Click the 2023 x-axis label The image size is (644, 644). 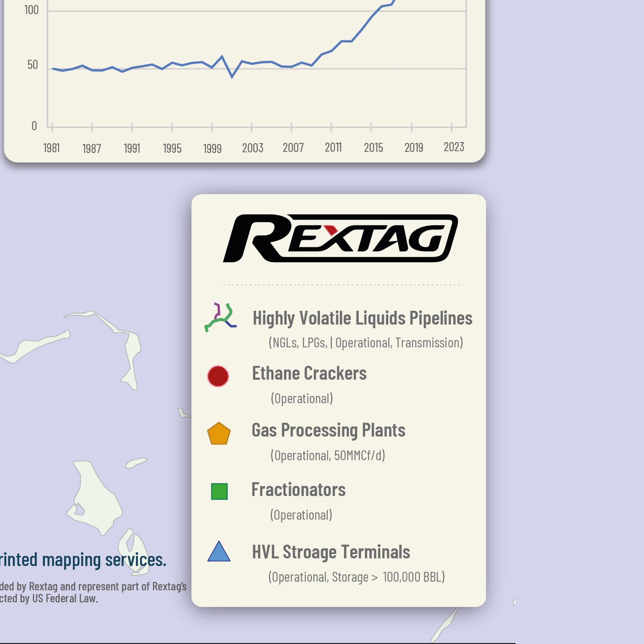(x=454, y=147)
